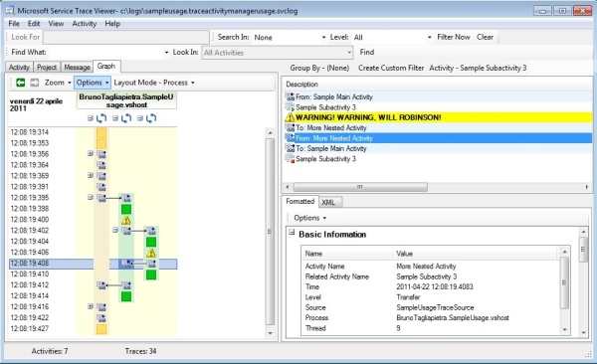Select the green square at 12:08:19:404
Screen dimensions: 597x364
coord(151,242)
